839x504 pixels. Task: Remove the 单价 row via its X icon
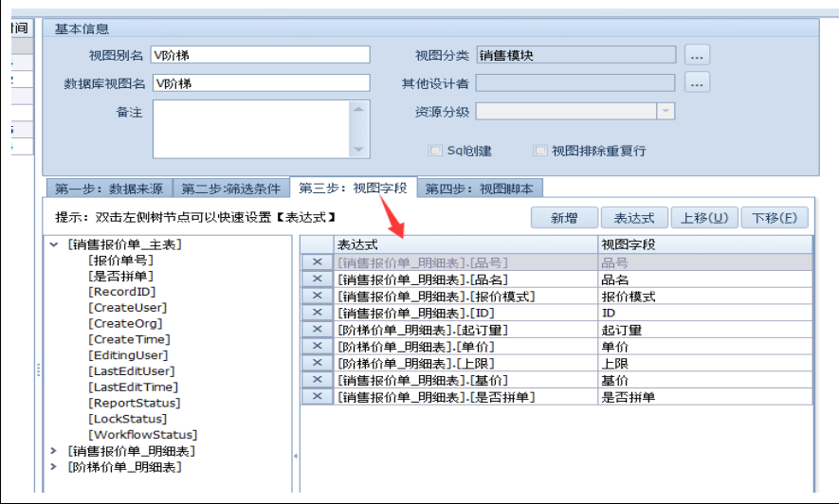[x=317, y=346]
